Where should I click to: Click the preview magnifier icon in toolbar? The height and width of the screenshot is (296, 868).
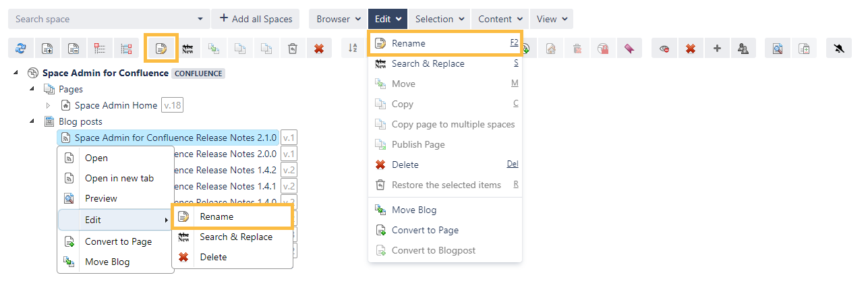point(778,49)
